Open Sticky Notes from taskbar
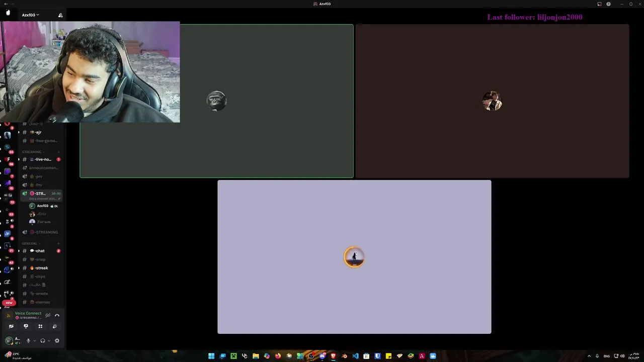The width and height of the screenshot is (644, 362). pos(388,356)
